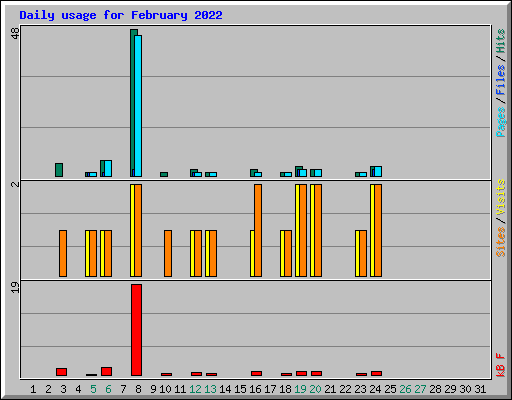This screenshot has height=400, width=512.
Task: Click the green weekend day label 27
Action: pos(420,389)
